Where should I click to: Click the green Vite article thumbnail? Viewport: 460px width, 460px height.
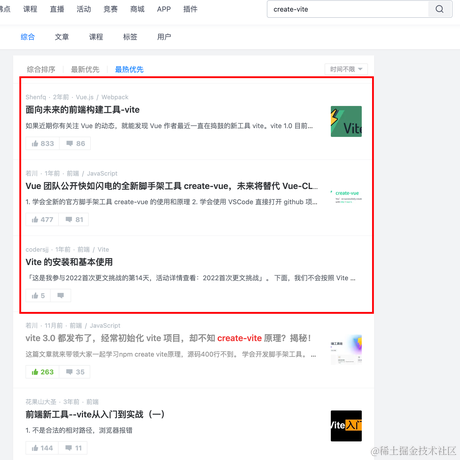coord(346,121)
